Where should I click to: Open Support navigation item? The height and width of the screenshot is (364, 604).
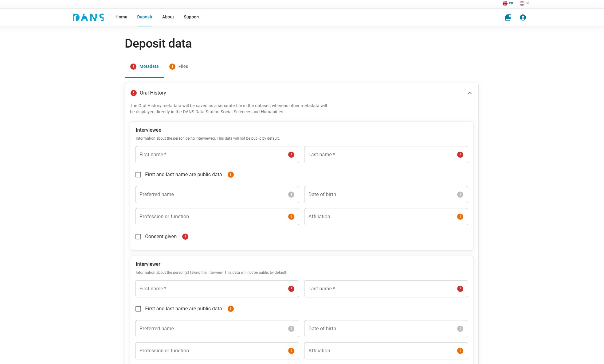point(192,17)
